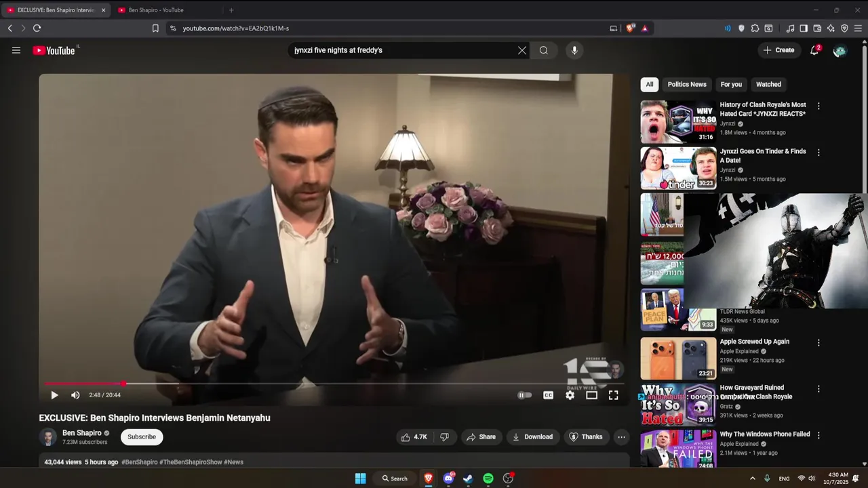This screenshot has height=488, width=868.
Task: Dislike the video
Action: [x=445, y=437]
